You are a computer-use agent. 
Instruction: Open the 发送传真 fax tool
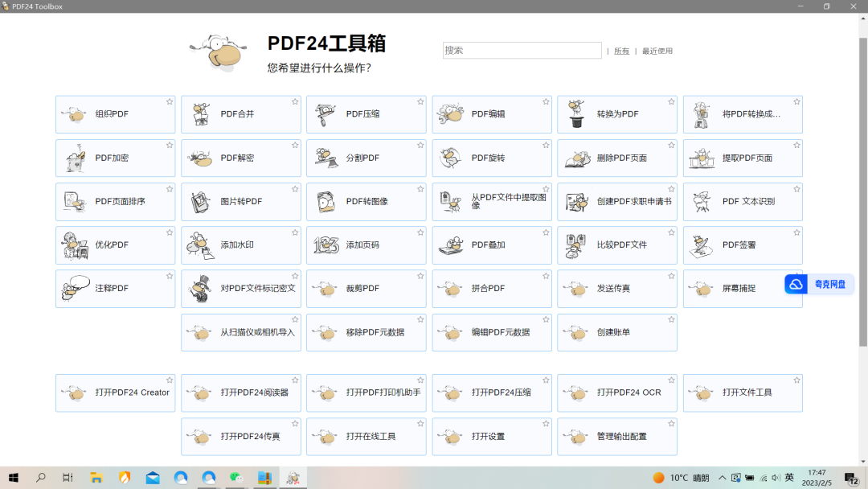[x=617, y=289]
